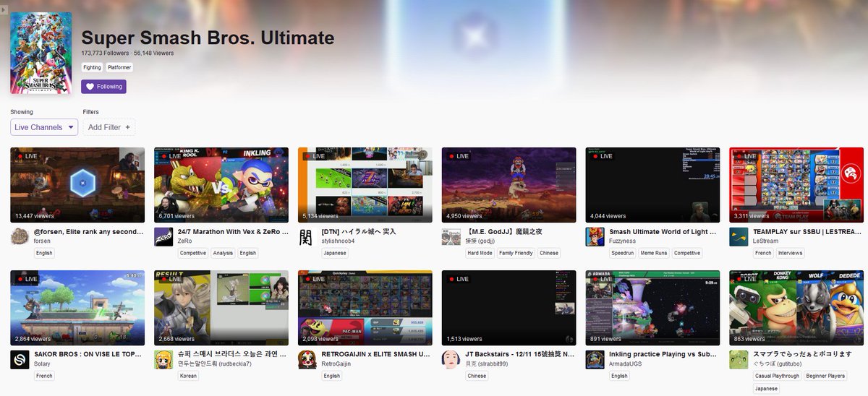Click the Add Filter button

pos(109,127)
